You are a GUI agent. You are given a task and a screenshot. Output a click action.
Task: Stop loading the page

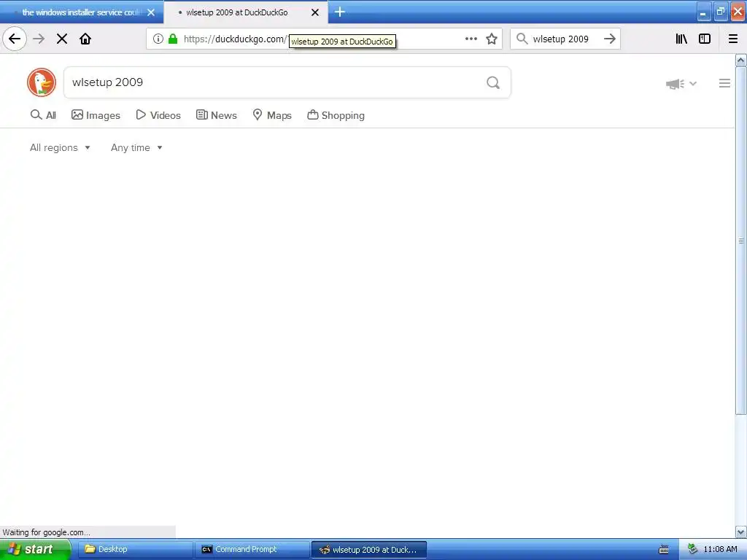[62, 39]
